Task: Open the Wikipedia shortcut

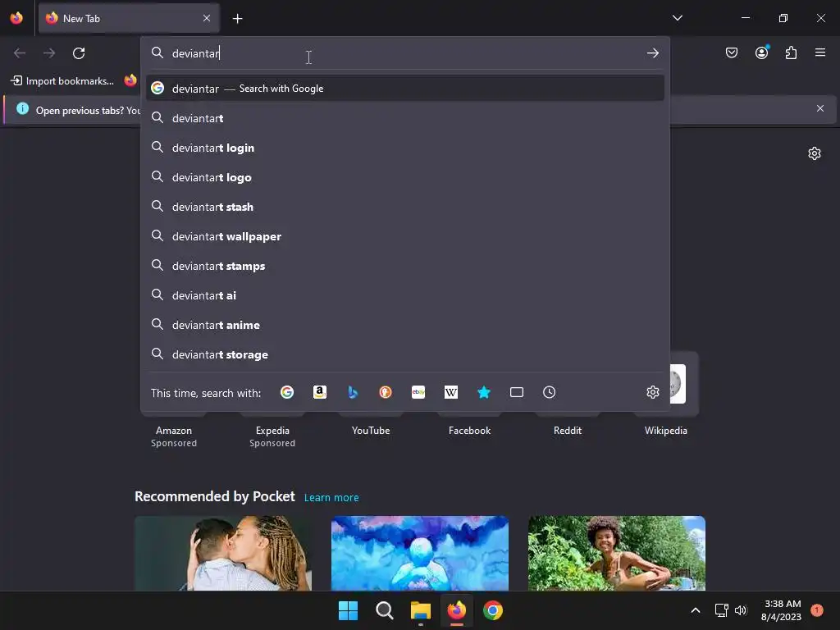Action: pos(666,431)
